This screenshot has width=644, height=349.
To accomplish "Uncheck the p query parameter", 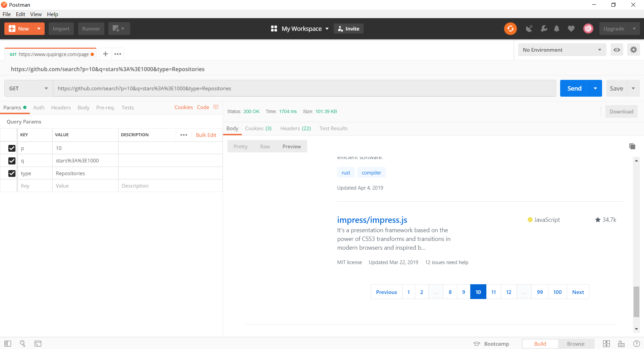I will pyautogui.click(x=12, y=148).
